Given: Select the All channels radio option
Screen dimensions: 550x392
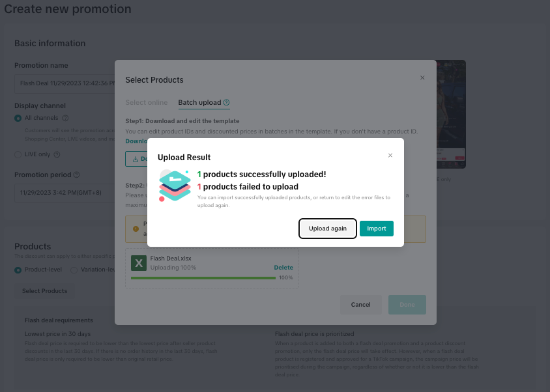Looking at the screenshot, I should click(x=18, y=118).
